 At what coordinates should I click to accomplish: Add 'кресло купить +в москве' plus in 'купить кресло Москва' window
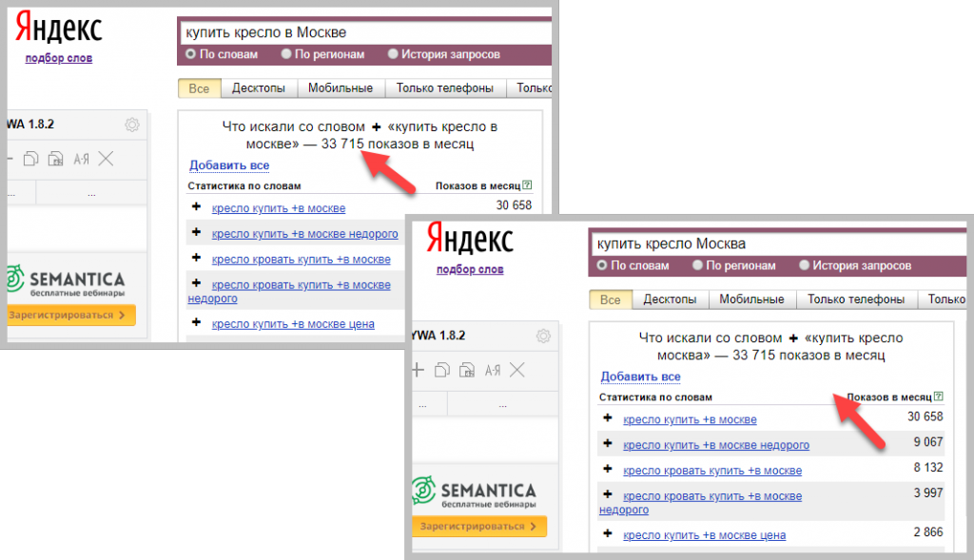(608, 417)
